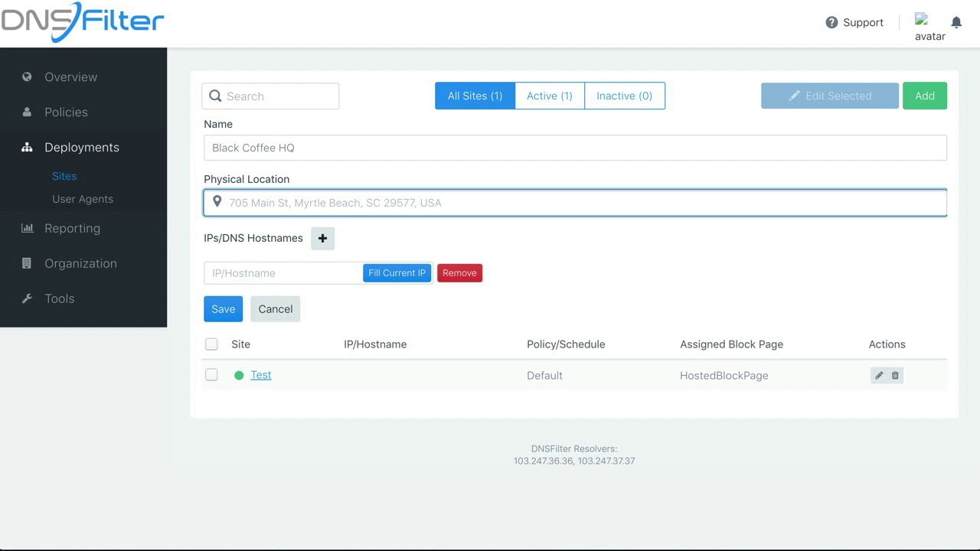Image resolution: width=980 pixels, height=551 pixels.
Task: Click the location pin in Physical Location field
Action: click(x=217, y=202)
